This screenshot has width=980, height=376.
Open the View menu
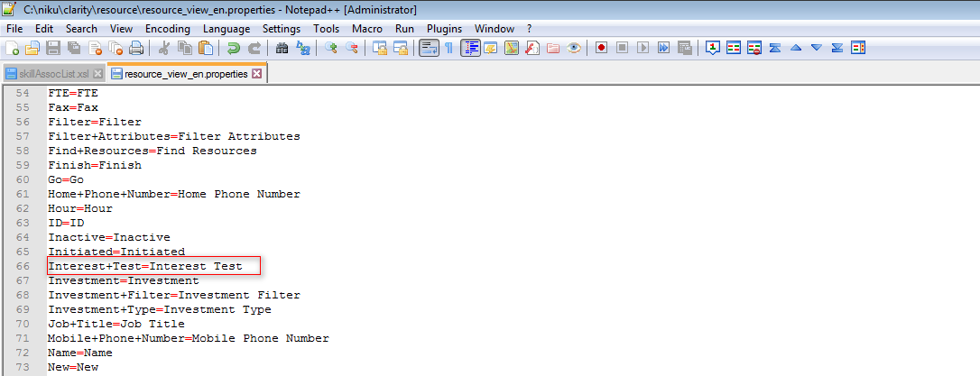(121, 29)
